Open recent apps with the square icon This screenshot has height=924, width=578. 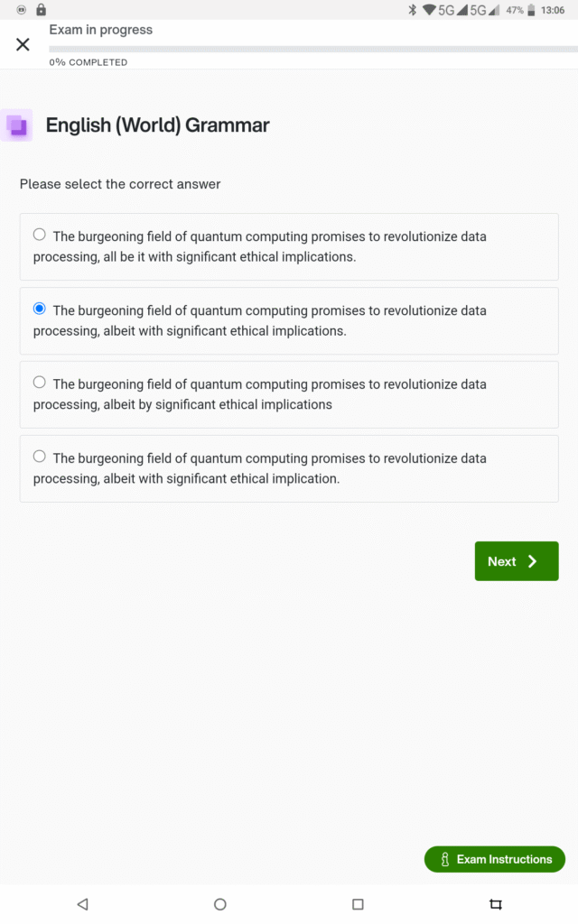tap(358, 903)
